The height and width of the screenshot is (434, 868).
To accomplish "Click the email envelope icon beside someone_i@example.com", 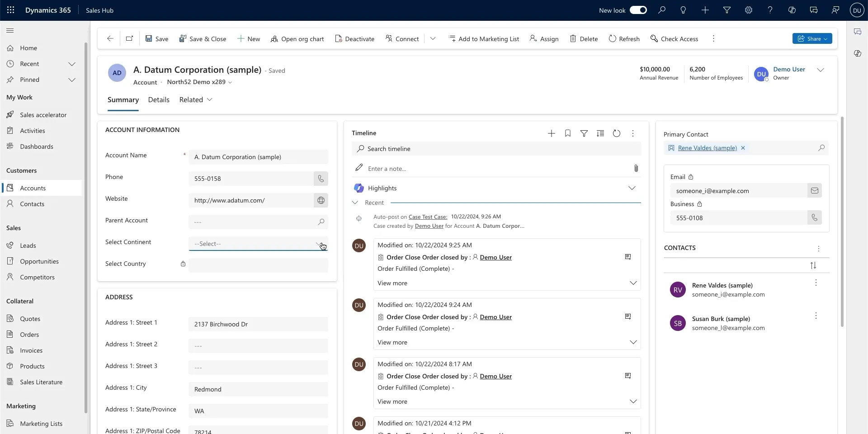I will point(815,191).
